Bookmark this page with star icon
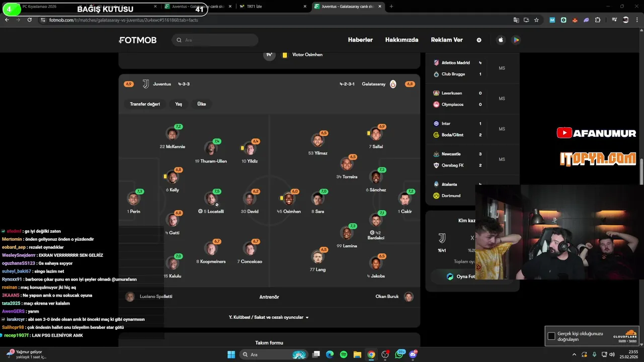 click(536, 20)
